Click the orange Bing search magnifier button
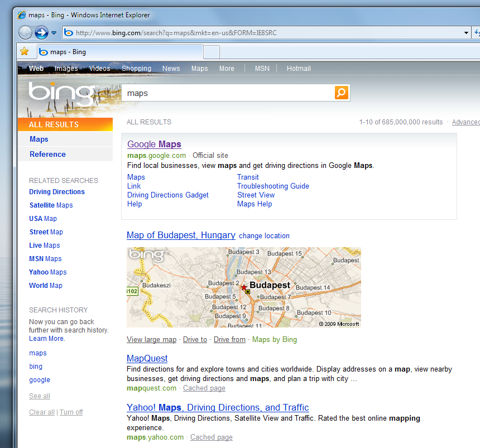Screen dimensions: 480x448 (342, 93)
